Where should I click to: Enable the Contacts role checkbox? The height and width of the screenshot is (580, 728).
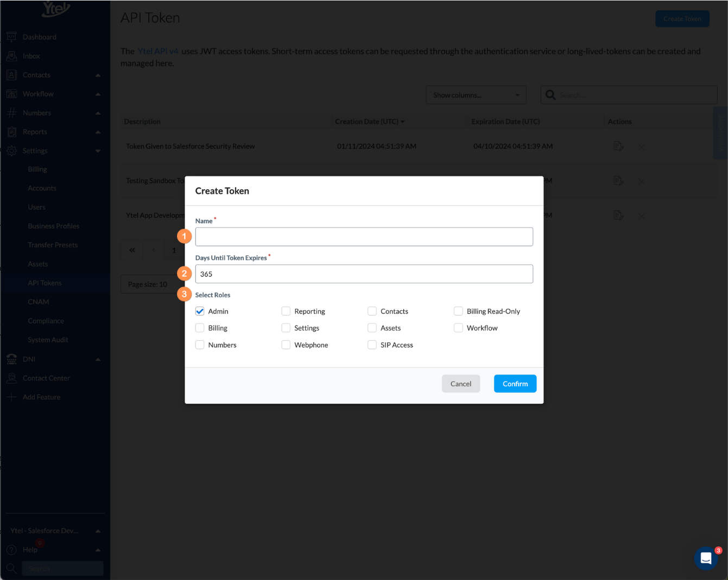[x=372, y=311]
